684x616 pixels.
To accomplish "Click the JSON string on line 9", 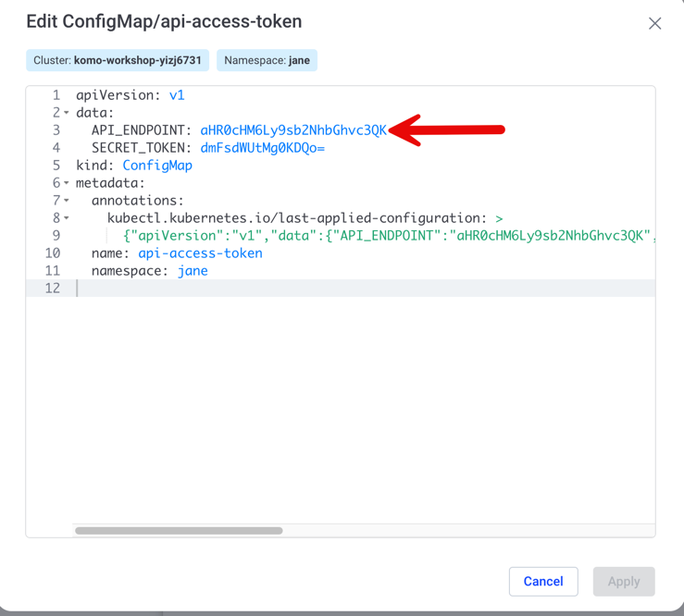I will [389, 236].
